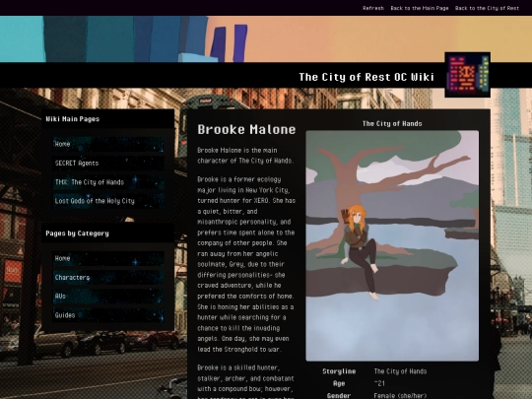Click the Pages by Category header
The height and width of the screenshot is (399, 532).
78,233
